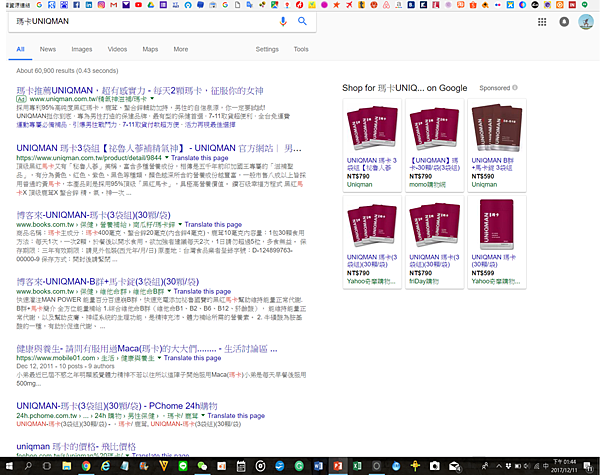
Task: Open PowerPoint from the taskbar
Action: tap(338, 466)
